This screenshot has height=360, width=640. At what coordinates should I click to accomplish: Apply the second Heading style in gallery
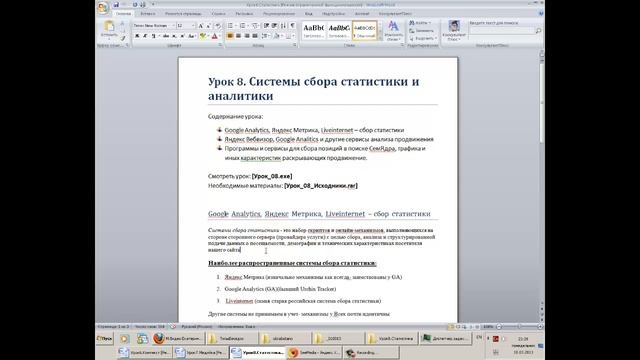coord(339,31)
